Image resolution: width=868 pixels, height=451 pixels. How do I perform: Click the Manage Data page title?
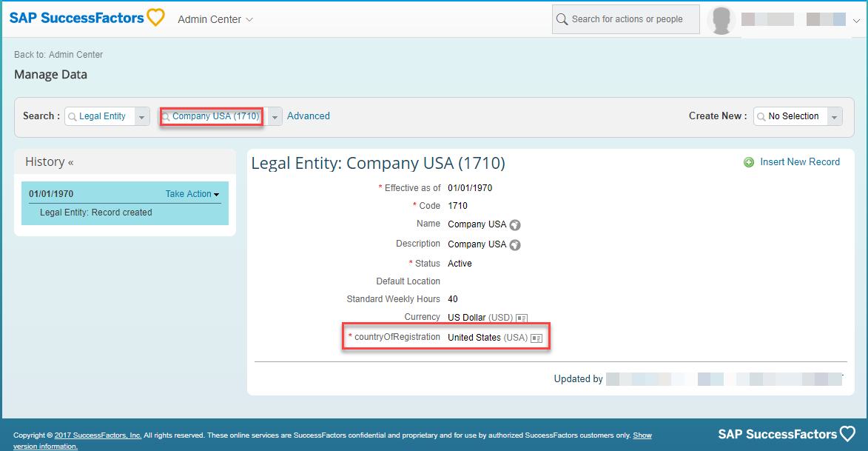click(x=50, y=74)
